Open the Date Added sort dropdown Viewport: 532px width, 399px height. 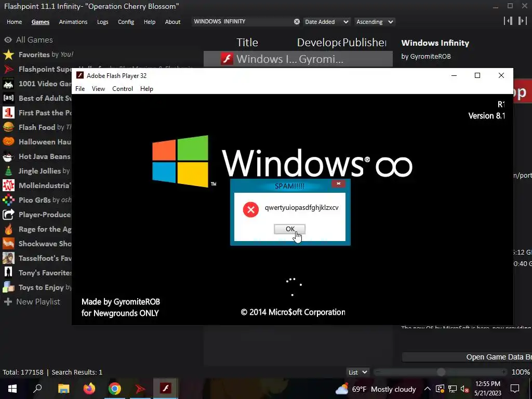coord(326,22)
